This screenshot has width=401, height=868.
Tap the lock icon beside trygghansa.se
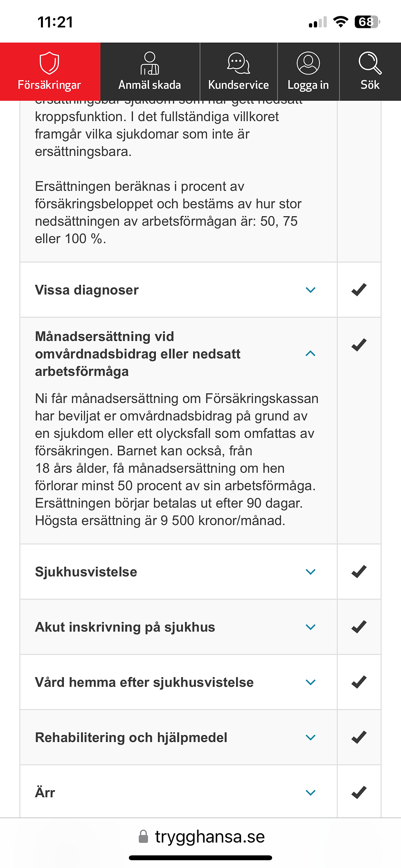coord(143,836)
